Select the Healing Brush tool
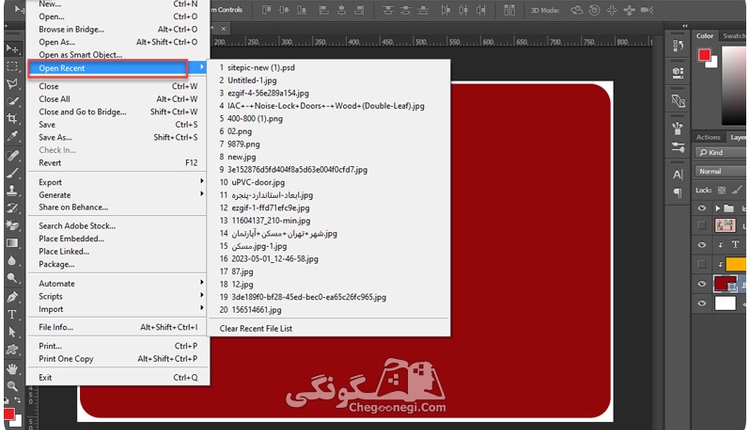This screenshot has width=750, height=430. pos(12,155)
